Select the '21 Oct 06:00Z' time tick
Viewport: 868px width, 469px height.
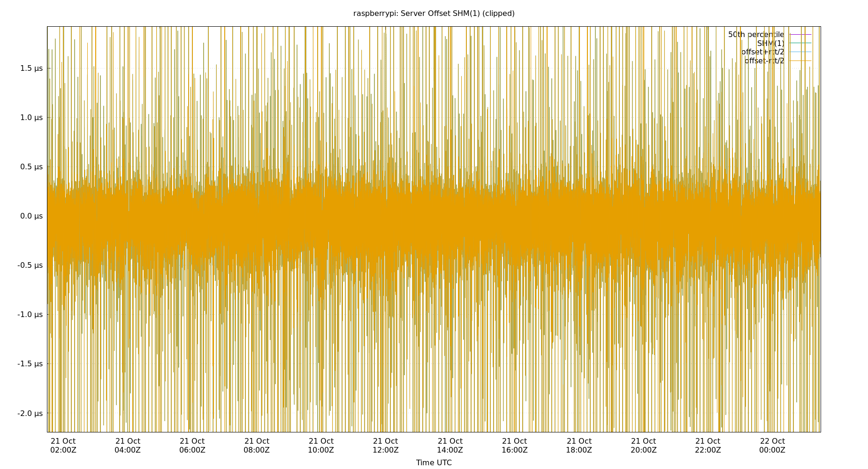192,446
